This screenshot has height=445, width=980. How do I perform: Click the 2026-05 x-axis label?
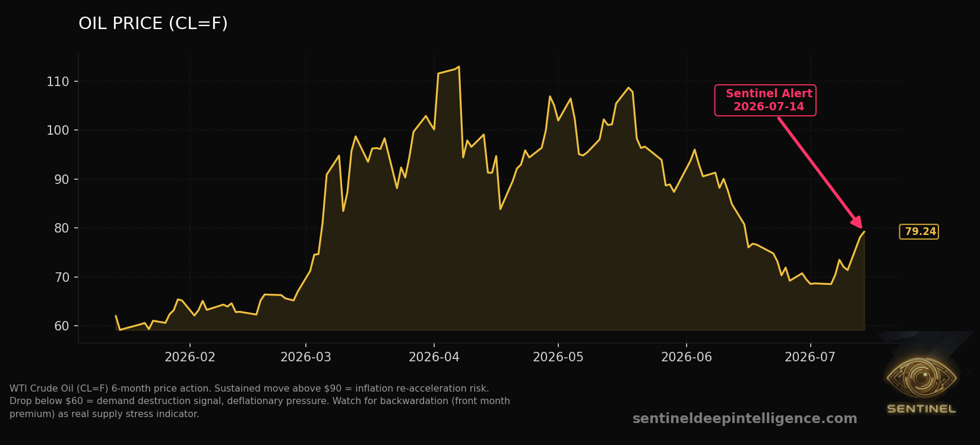558,357
